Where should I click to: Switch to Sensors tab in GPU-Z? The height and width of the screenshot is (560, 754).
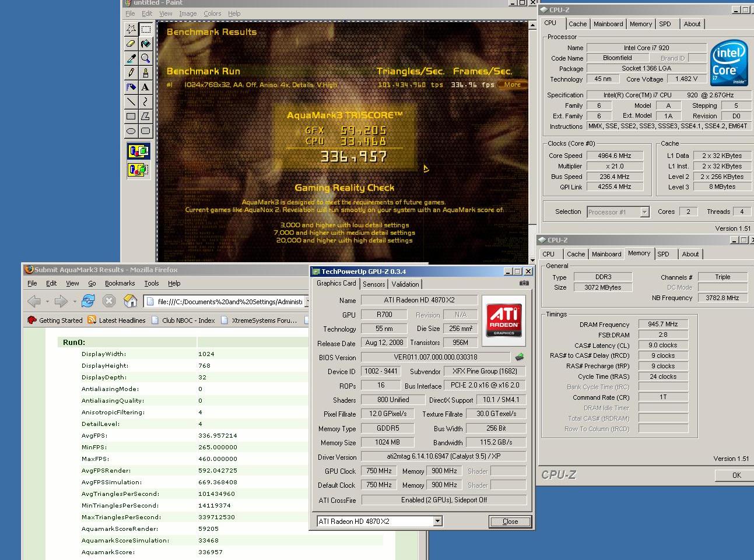pos(374,284)
